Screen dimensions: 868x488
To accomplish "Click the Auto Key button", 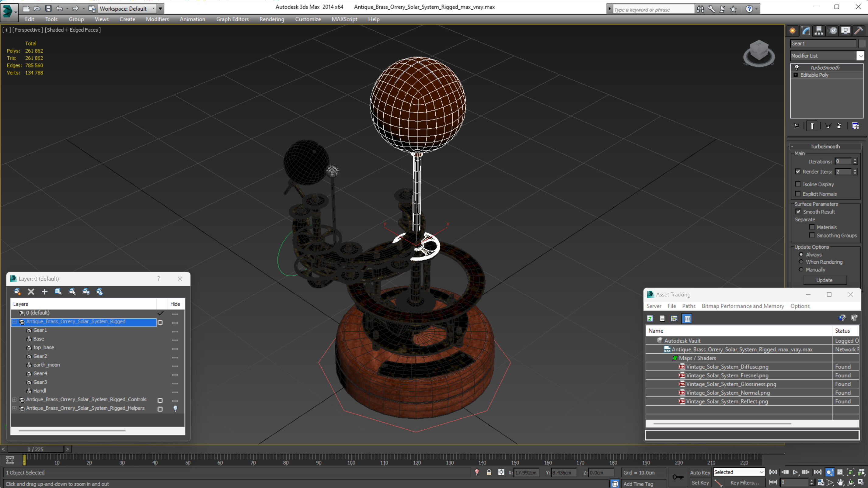I will tap(700, 472).
